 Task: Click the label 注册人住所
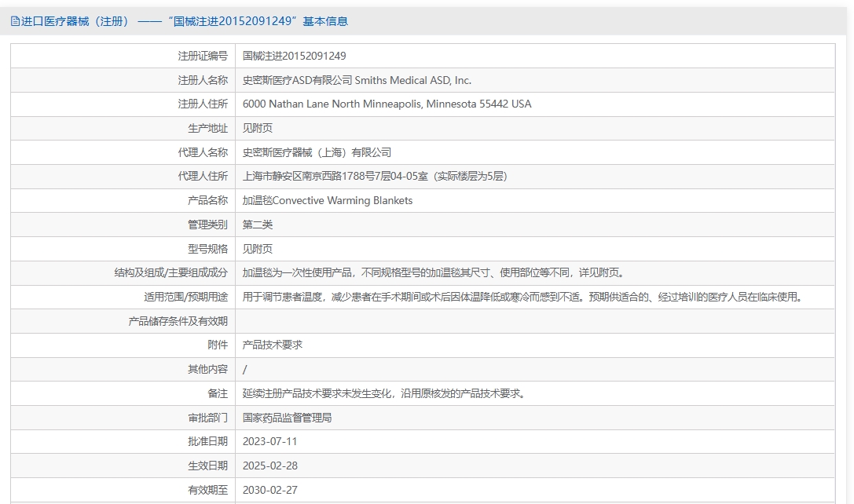pyautogui.click(x=203, y=104)
